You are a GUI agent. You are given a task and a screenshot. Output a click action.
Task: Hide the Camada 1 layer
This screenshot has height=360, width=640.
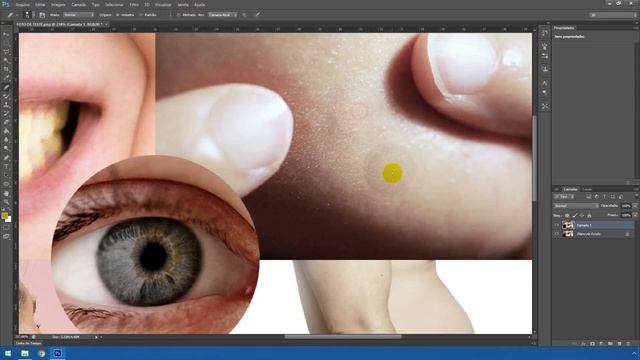[x=556, y=225]
